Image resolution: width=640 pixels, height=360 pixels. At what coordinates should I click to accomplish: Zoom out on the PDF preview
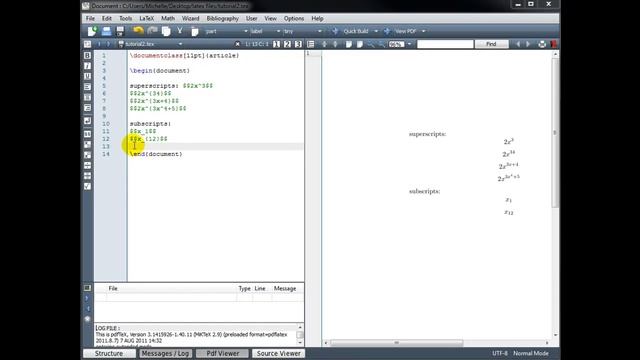tap(381, 44)
